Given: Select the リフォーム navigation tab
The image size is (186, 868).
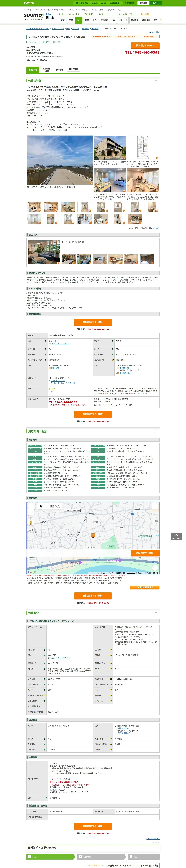Looking at the screenshot, I should pyautogui.click(x=123, y=20).
